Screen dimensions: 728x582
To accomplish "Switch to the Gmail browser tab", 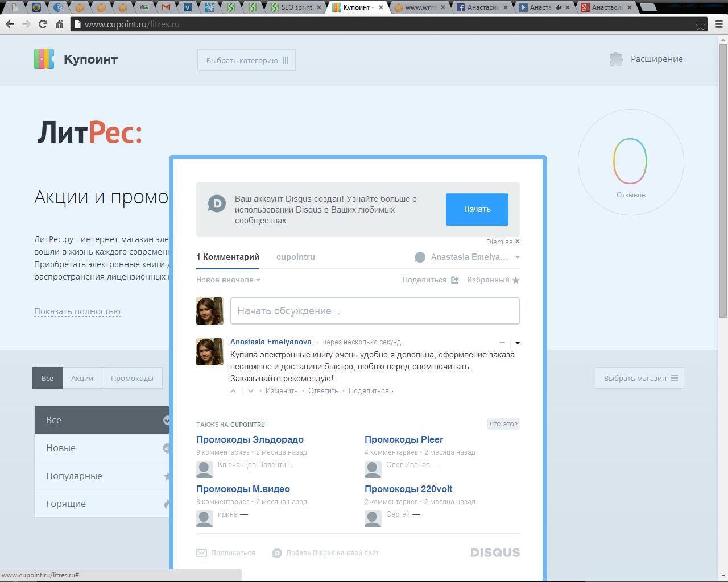I will [166, 7].
